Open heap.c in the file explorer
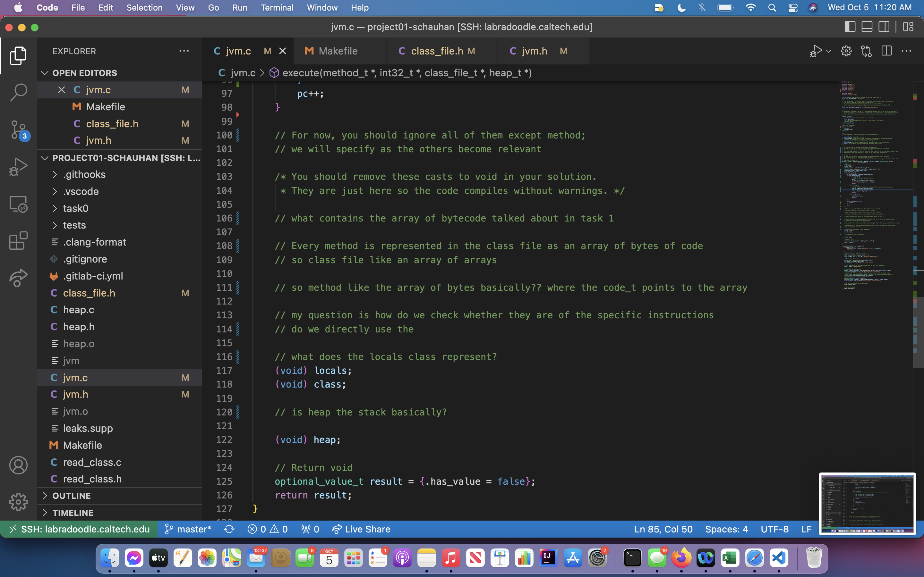The height and width of the screenshot is (577, 924). pyautogui.click(x=79, y=309)
